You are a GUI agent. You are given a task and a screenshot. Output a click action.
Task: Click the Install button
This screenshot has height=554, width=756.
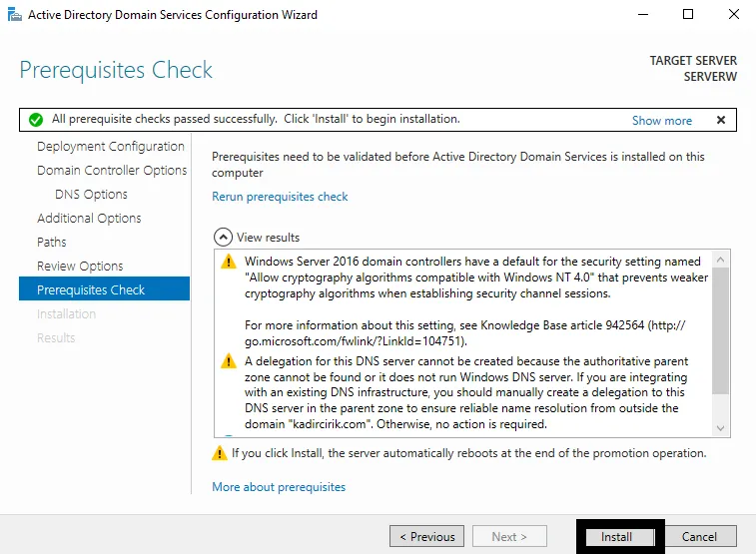[619, 537]
